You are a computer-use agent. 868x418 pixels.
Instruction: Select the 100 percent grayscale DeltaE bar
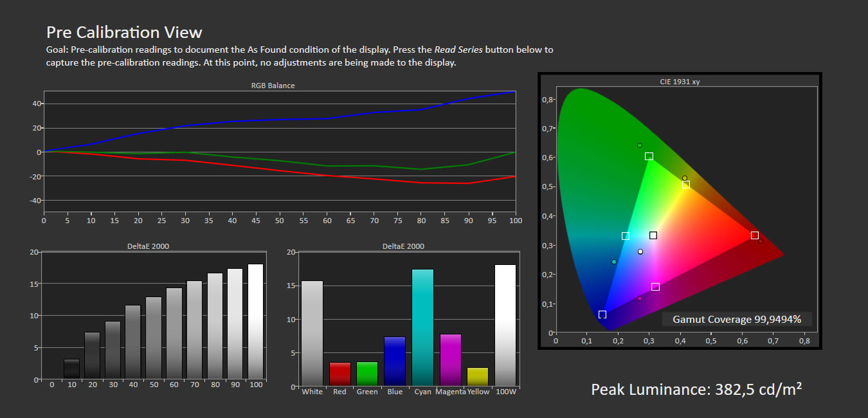255,321
